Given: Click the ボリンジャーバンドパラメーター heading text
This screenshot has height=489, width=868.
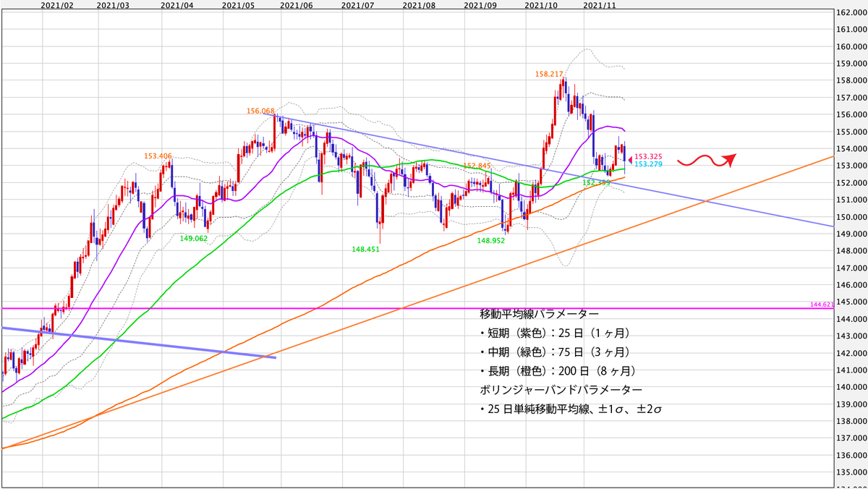Looking at the screenshot, I should [561, 390].
